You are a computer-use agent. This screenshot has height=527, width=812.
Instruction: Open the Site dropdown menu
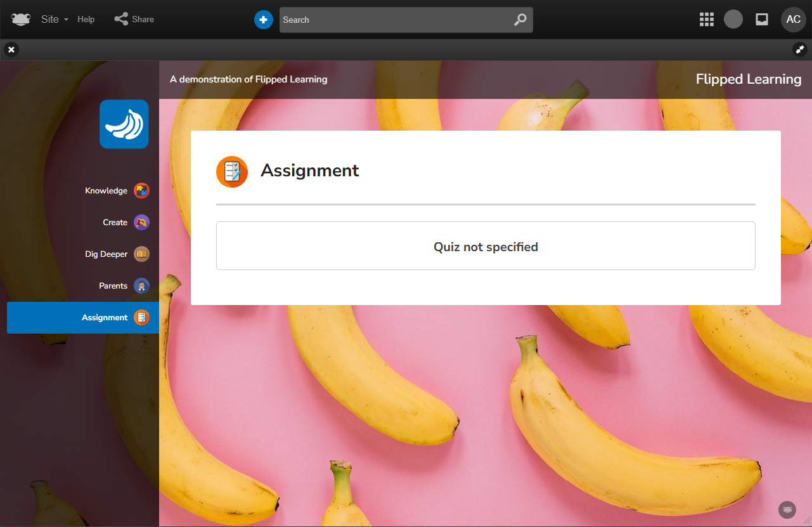(54, 19)
